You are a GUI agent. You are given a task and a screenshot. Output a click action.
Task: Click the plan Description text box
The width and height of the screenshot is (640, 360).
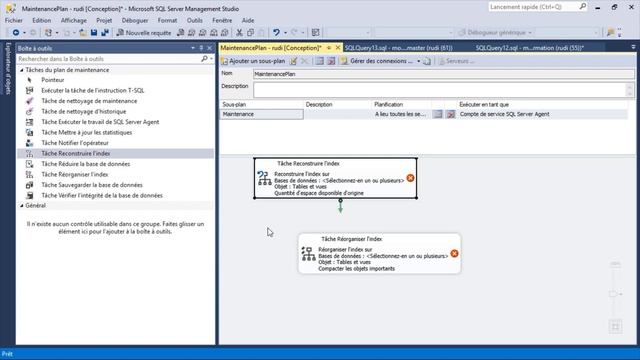coord(444,90)
